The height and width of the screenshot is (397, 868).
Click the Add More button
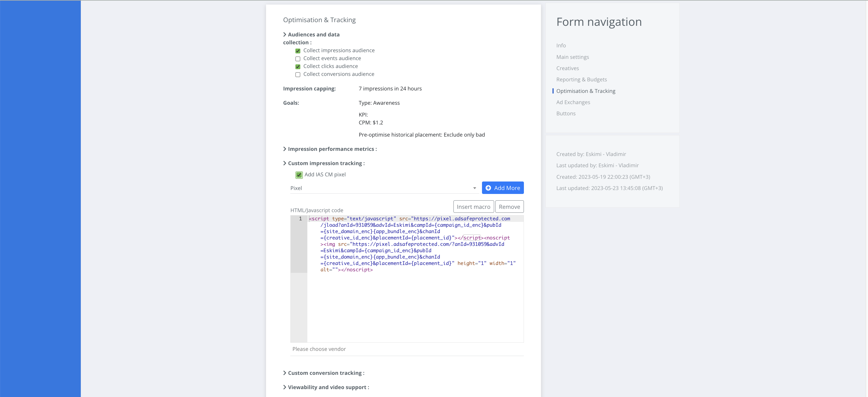coord(502,188)
